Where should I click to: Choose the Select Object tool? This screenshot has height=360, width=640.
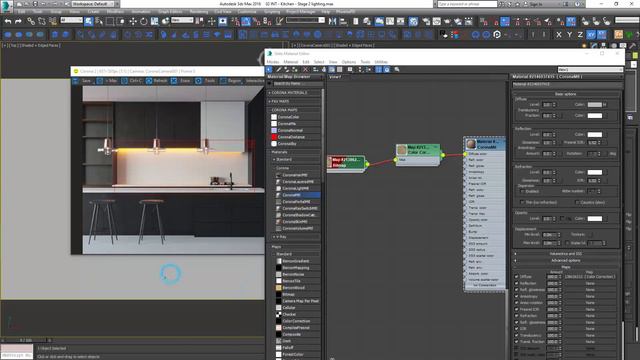[89, 21]
